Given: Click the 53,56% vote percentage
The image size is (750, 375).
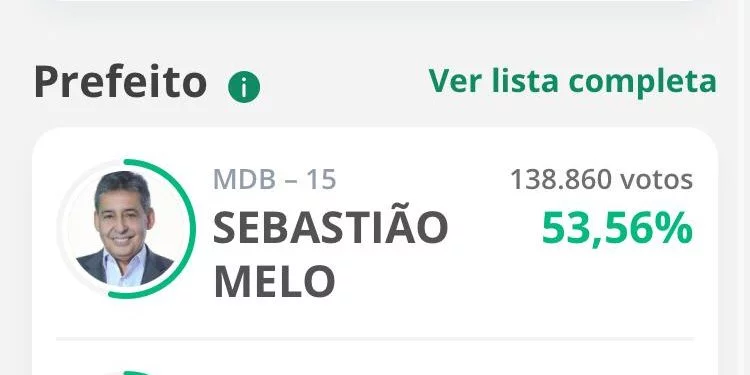Looking at the screenshot, I should 617,229.
